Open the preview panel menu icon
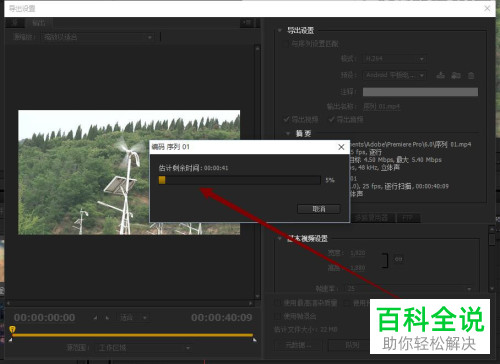 pyautogui.click(x=247, y=23)
